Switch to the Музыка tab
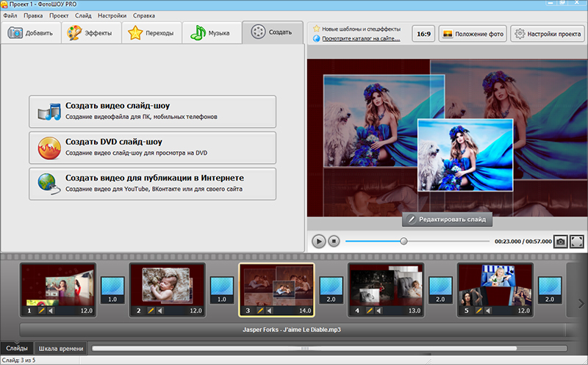Viewport: 588px width, 365px height. pos(212,33)
